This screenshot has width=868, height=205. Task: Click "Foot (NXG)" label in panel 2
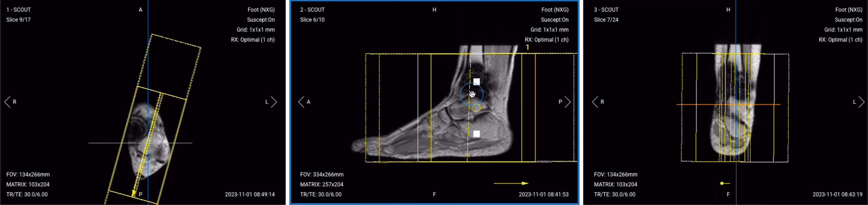(x=555, y=10)
